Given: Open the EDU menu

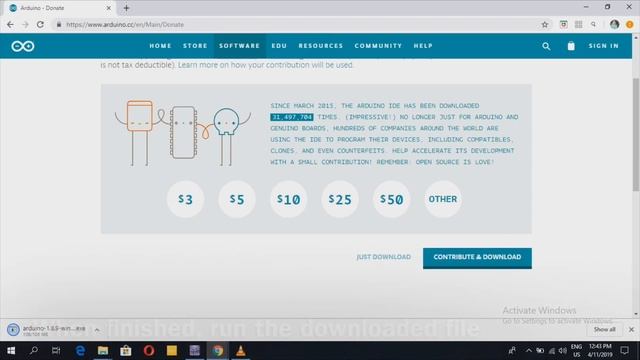Looking at the screenshot, I should tap(279, 46).
